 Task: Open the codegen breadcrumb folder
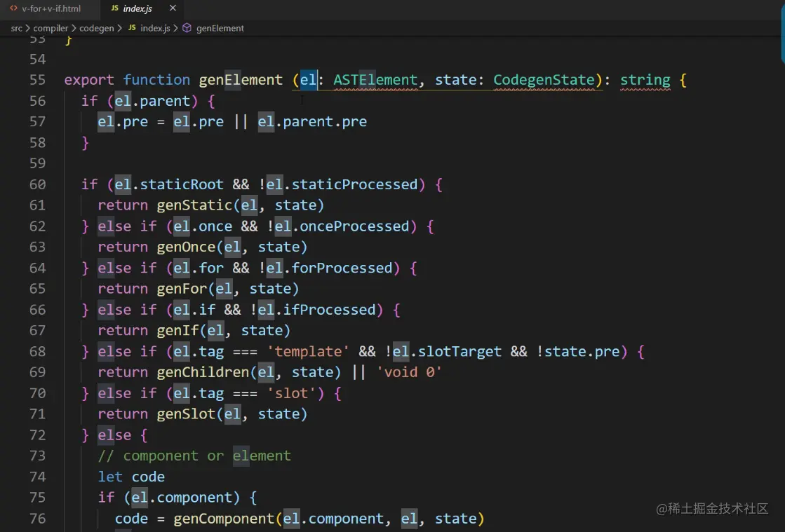tap(97, 29)
